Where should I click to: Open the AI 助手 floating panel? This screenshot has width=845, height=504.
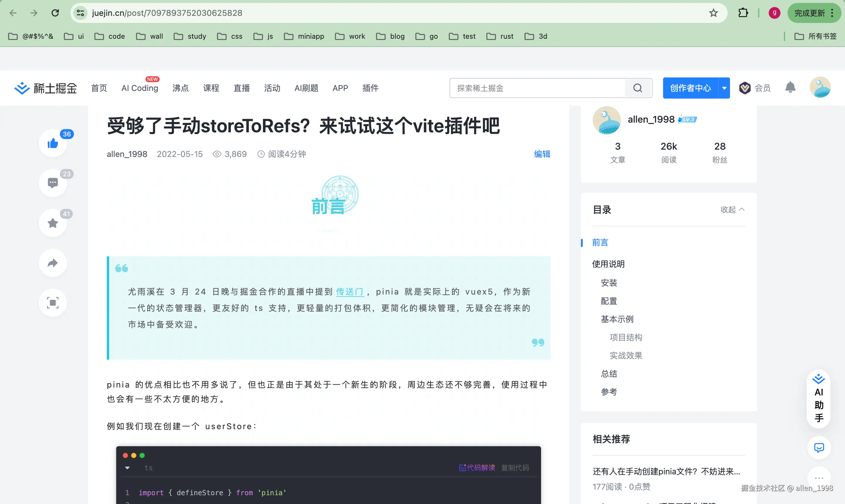[819, 399]
